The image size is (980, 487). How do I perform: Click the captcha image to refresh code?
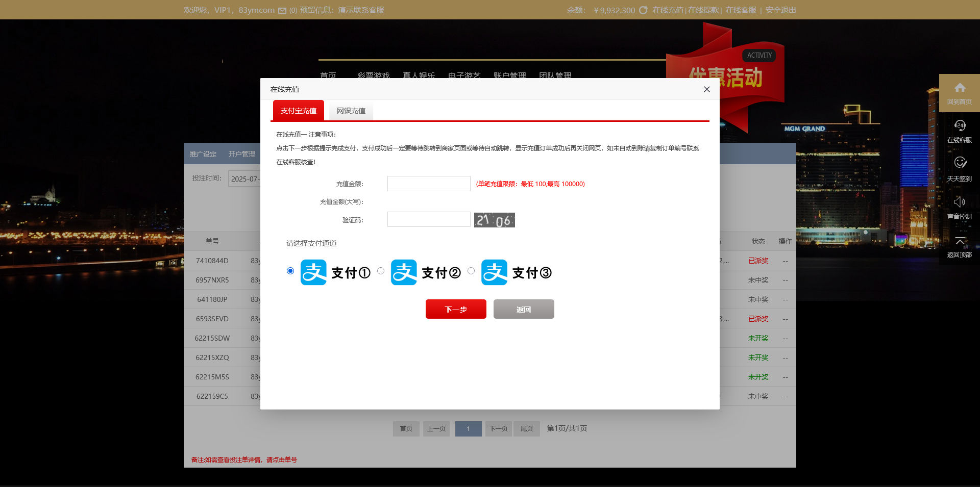494,220
